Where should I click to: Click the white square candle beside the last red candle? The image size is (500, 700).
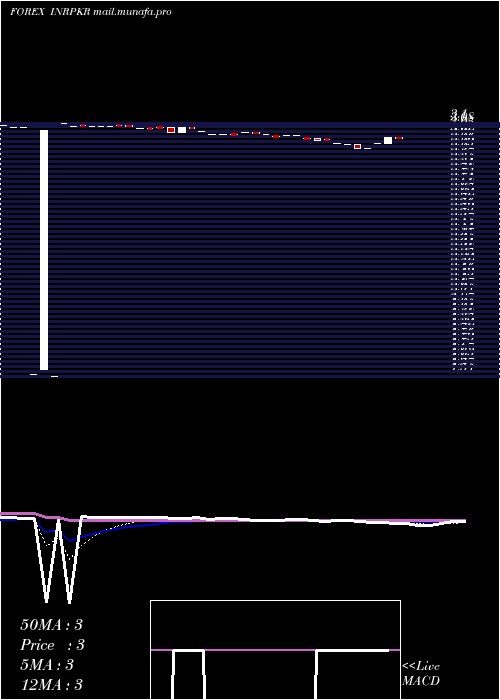point(388,140)
